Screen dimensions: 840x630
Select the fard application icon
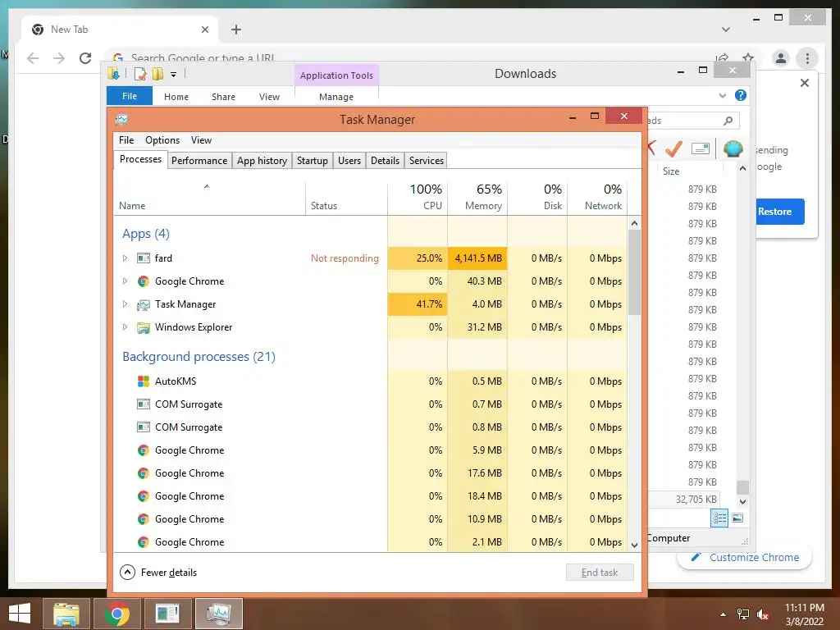143,258
